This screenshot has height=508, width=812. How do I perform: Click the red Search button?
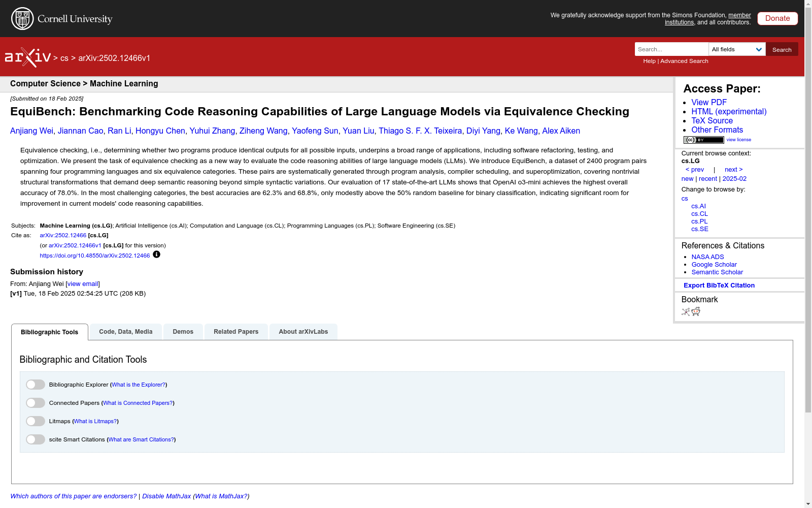tap(782, 49)
